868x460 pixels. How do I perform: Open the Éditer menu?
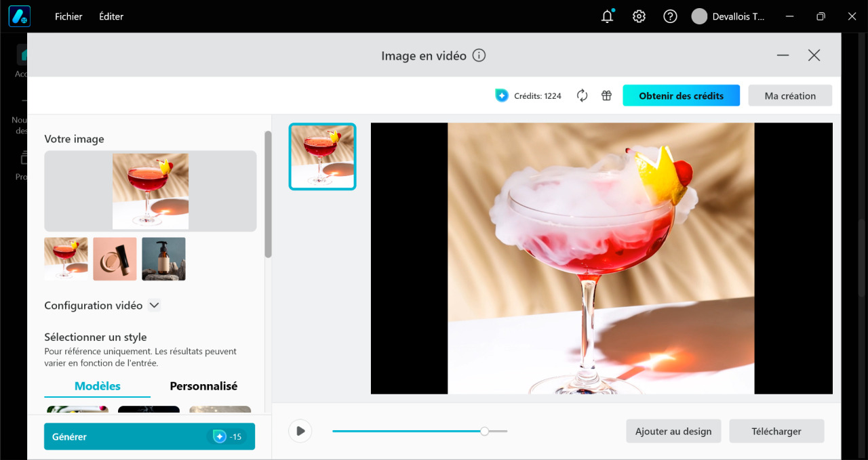(x=111, y=16)
